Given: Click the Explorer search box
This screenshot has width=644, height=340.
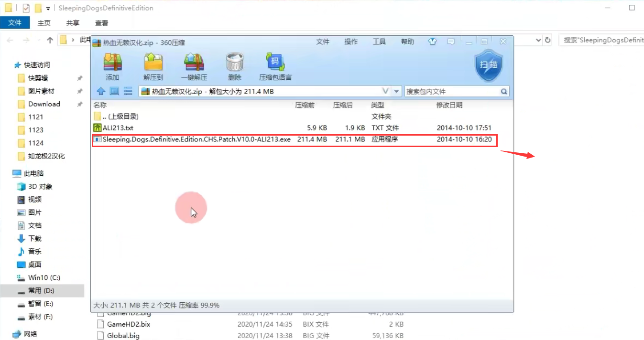Looking at the screenshot, I should click(601, 40).
